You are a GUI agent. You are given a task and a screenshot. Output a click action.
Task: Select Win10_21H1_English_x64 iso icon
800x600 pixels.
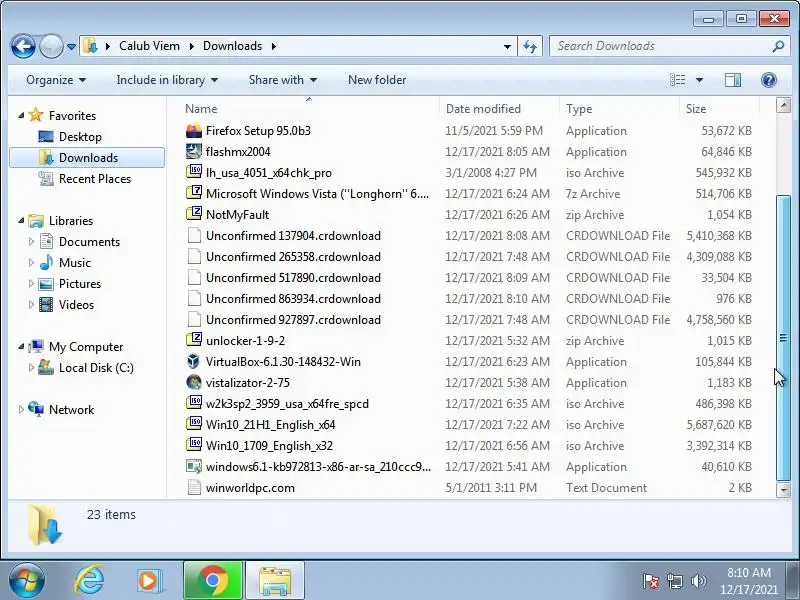(194, 424)
